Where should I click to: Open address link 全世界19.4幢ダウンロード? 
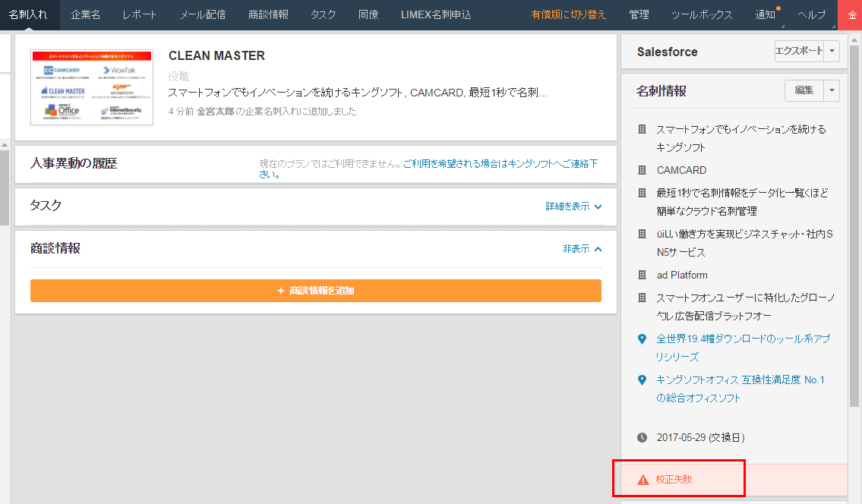coord(744,348)
